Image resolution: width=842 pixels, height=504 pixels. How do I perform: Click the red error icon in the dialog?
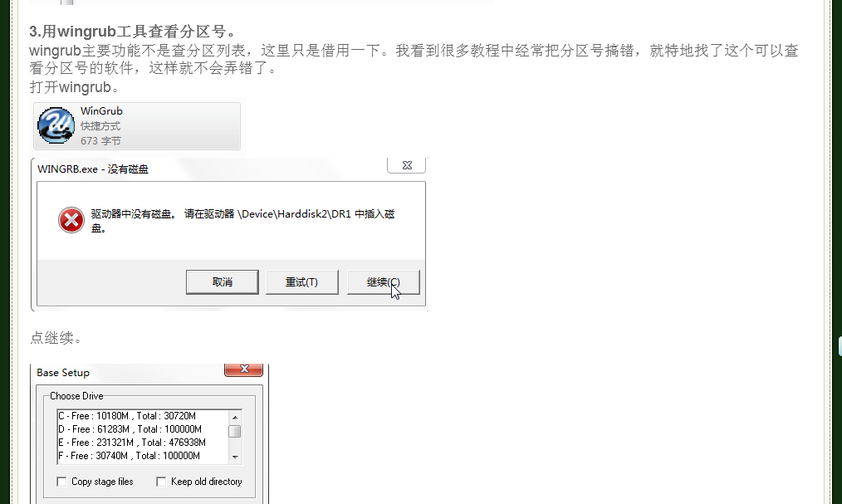coord(71,220)
